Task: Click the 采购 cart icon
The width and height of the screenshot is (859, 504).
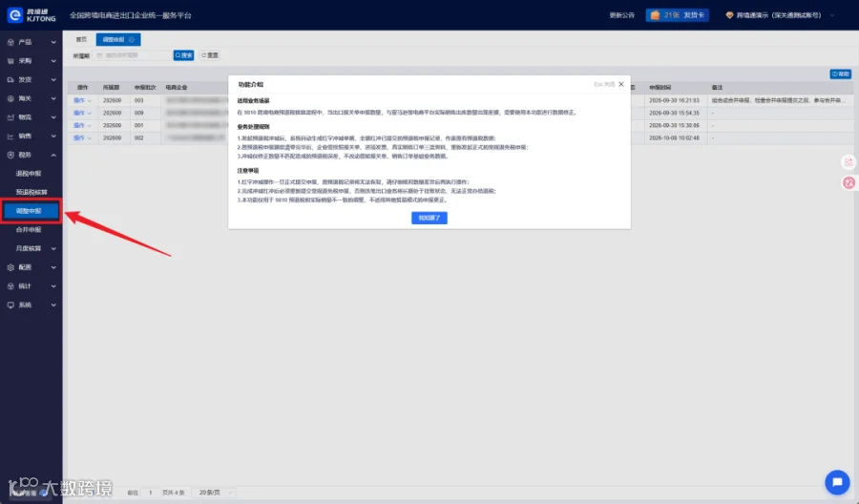Action: click(10, 61)
